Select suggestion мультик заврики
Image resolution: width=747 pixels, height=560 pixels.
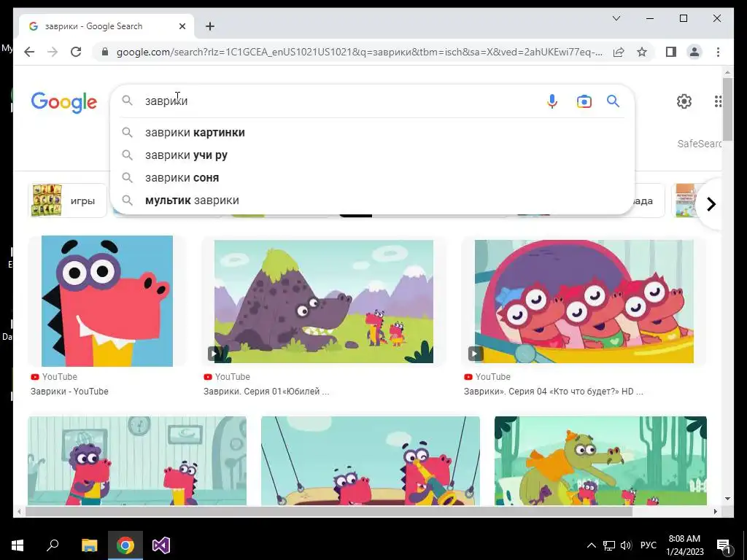point(372,201)
